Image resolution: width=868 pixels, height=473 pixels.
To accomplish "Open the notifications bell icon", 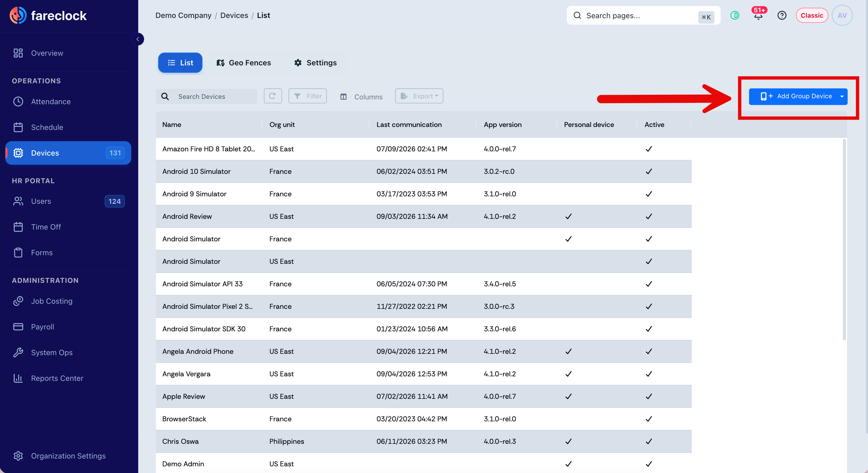I will point(758,16).
